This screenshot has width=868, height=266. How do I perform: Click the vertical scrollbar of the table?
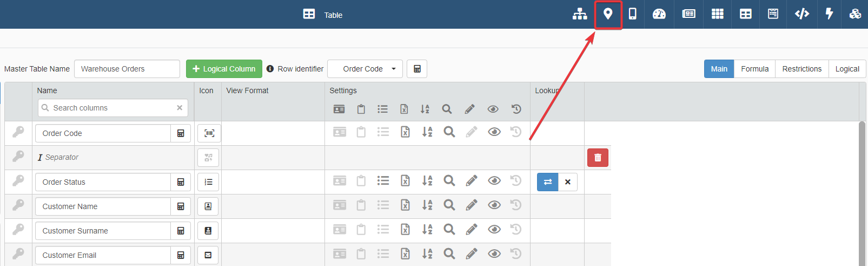862,190
